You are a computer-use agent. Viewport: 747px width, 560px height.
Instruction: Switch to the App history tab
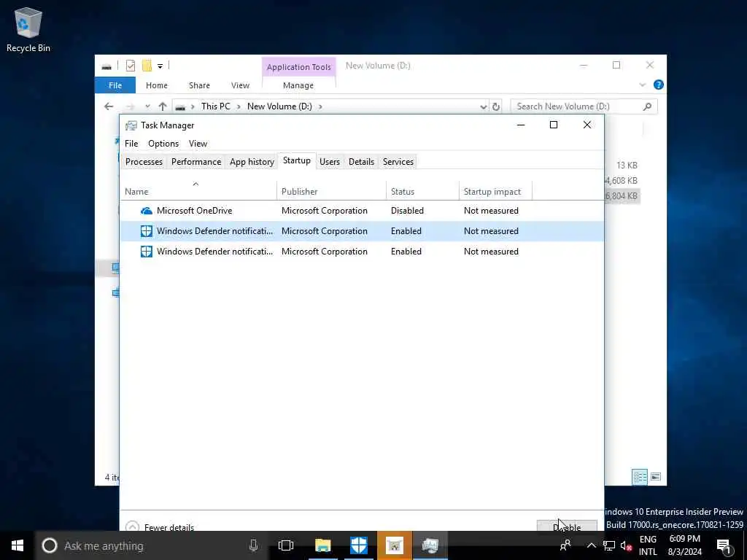click(252, 162)
